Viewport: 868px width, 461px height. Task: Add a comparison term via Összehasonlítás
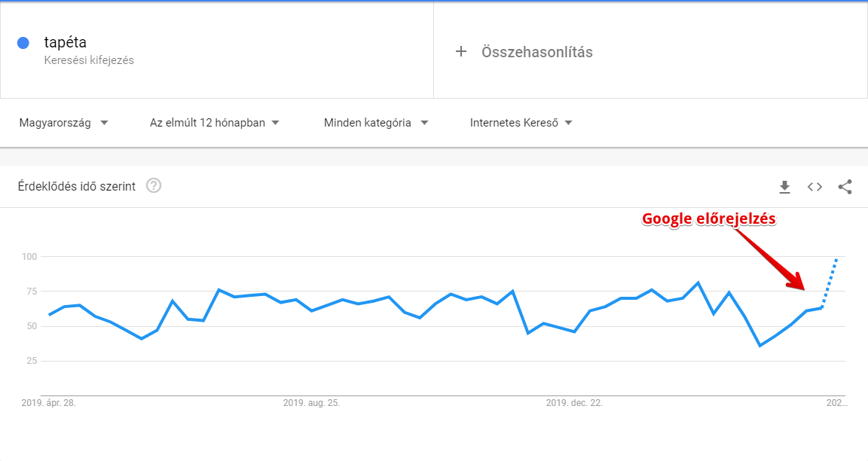(x=537, y=52)
